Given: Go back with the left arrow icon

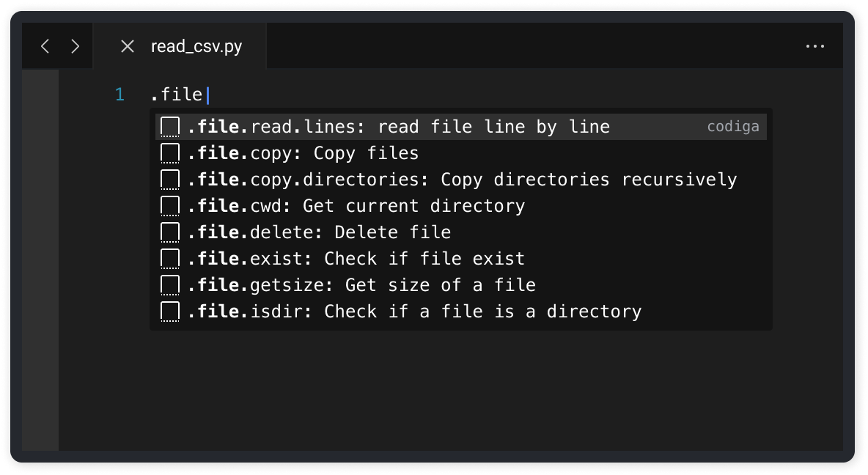Looking at the screenshot, I should point(45,46).
